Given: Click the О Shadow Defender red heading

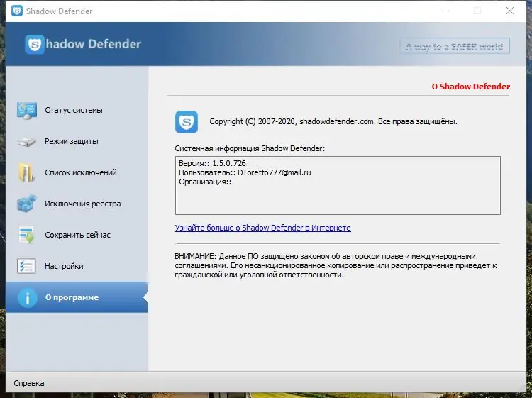Looking at the screenshot, I should pyautogui.click(x=470, y=87).
